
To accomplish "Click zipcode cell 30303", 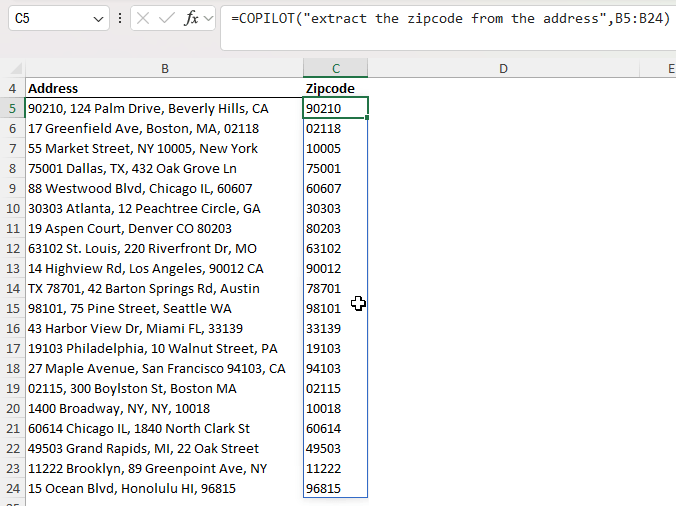I will pyautogui.click(x=335, y=208).
